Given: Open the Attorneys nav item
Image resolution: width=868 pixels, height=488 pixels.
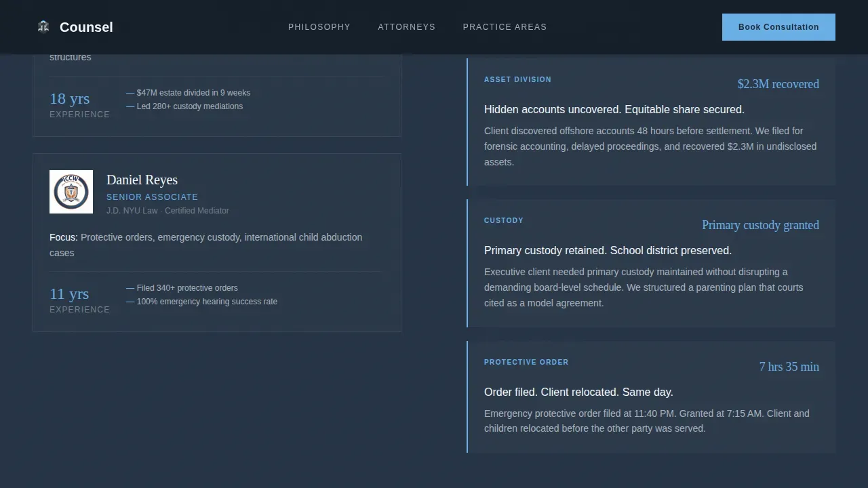Looking at the screenshot, I should [x=407, y=27].
